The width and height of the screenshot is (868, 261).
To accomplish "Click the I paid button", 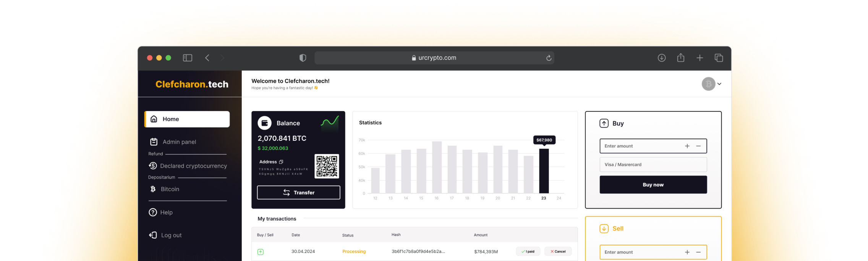I will pyautogui.click(x=528, y=251).
